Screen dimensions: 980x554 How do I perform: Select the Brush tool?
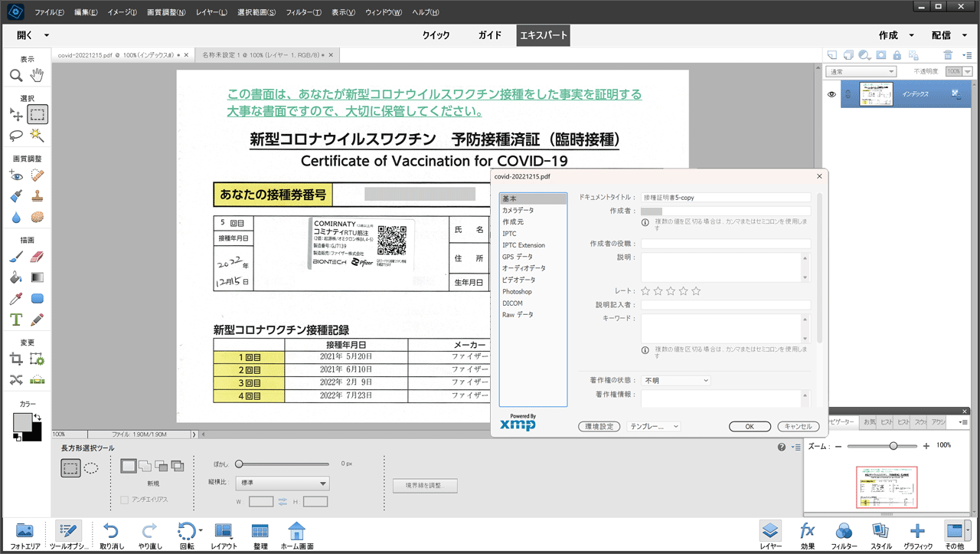pyautogui.click(x=16, y=257)
